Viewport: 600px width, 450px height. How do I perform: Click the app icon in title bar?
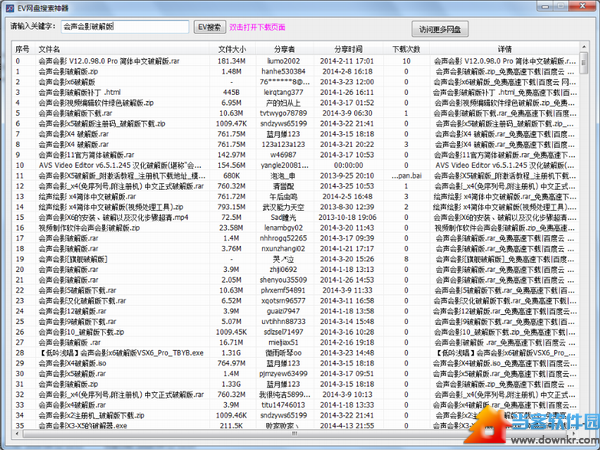coord(10,8)
